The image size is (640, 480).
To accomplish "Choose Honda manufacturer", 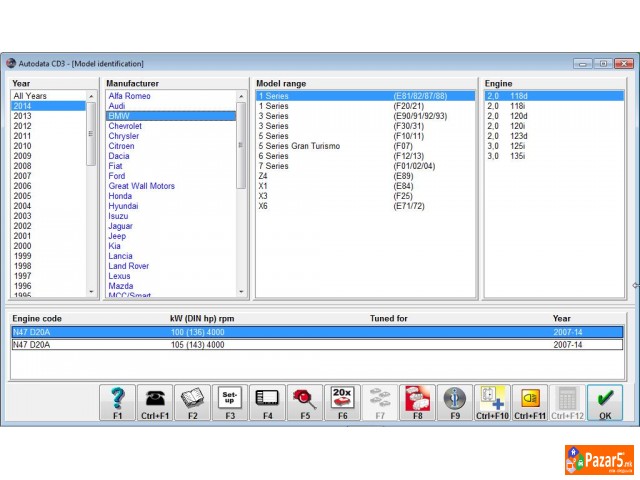I will 171,196.
